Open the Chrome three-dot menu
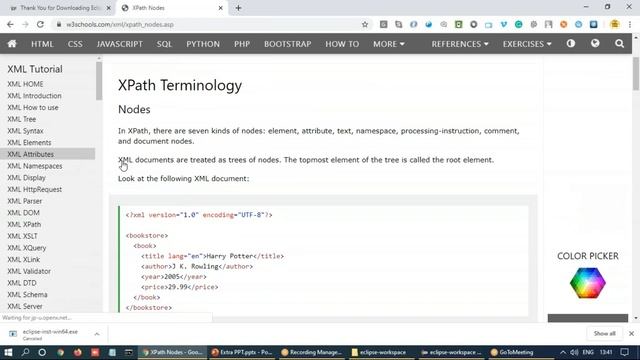The image size is (640, 360). (x=630, y=24)
